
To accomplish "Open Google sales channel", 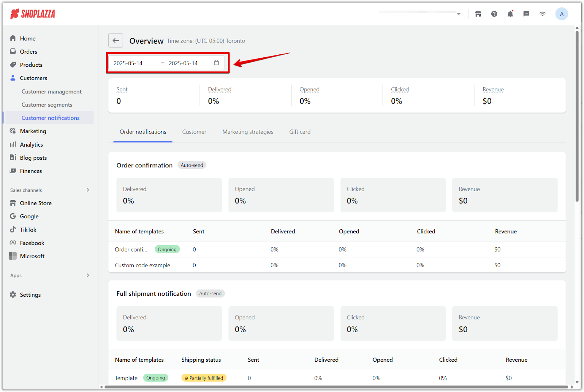I will tap(29, 216).
